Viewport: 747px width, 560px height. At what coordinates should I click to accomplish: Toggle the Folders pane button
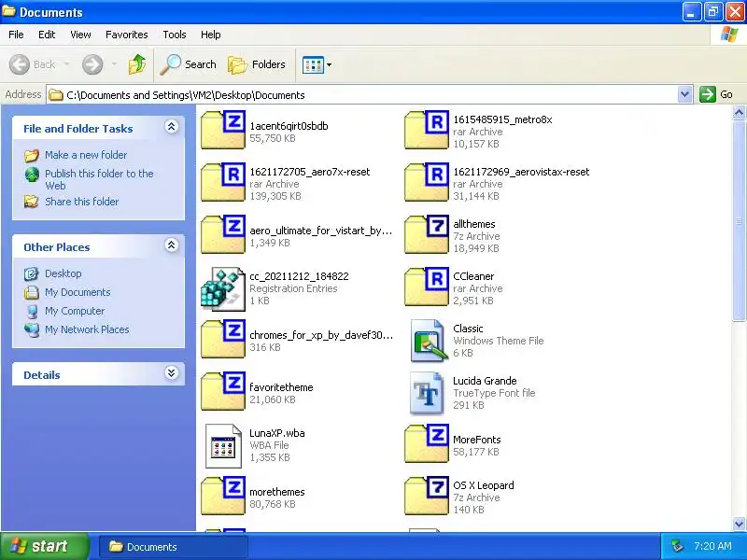(x=257, y=64)
